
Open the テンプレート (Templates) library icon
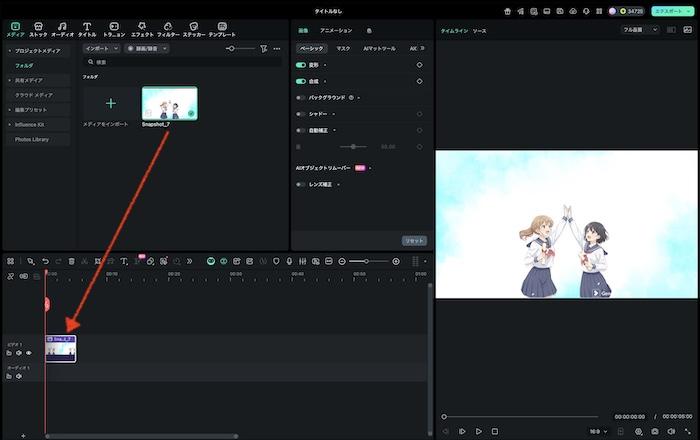pyautogui.click(x=222, y=26)
